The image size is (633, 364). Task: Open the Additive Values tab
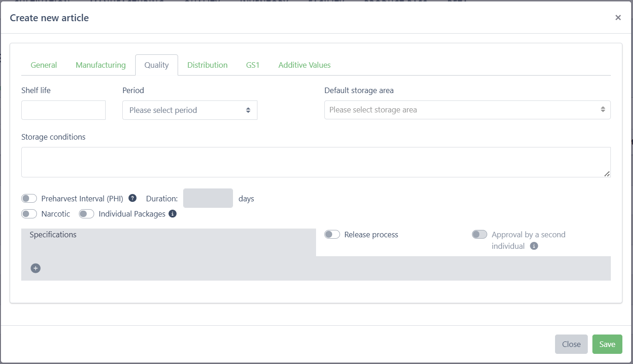click(305, 65)
